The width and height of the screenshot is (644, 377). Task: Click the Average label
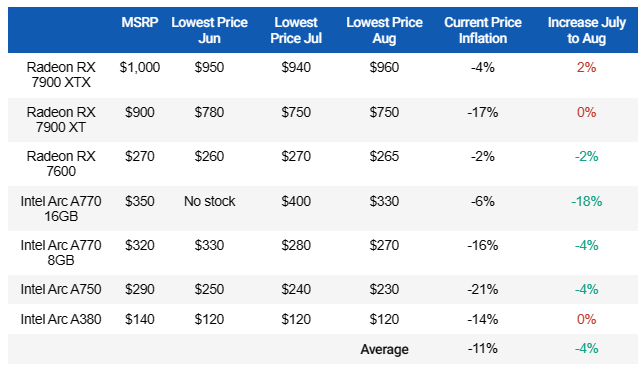pyautogui.click(x=384, y=349)
